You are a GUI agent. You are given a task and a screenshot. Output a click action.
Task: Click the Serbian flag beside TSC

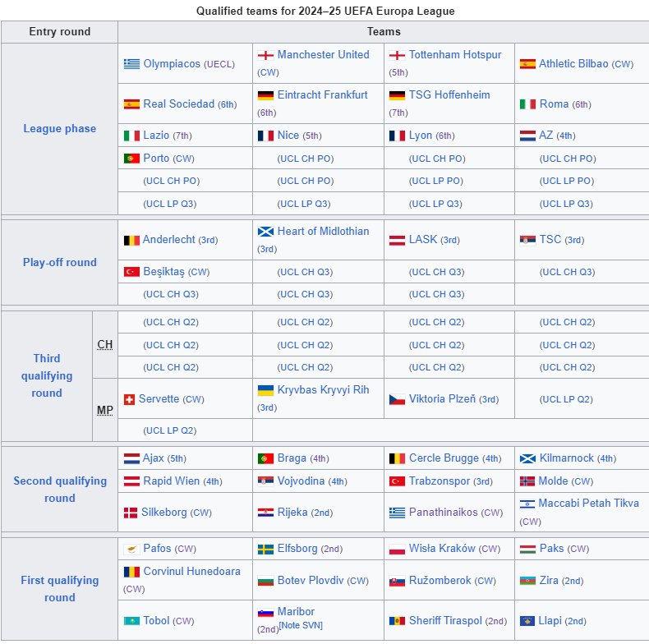point(527,240)
